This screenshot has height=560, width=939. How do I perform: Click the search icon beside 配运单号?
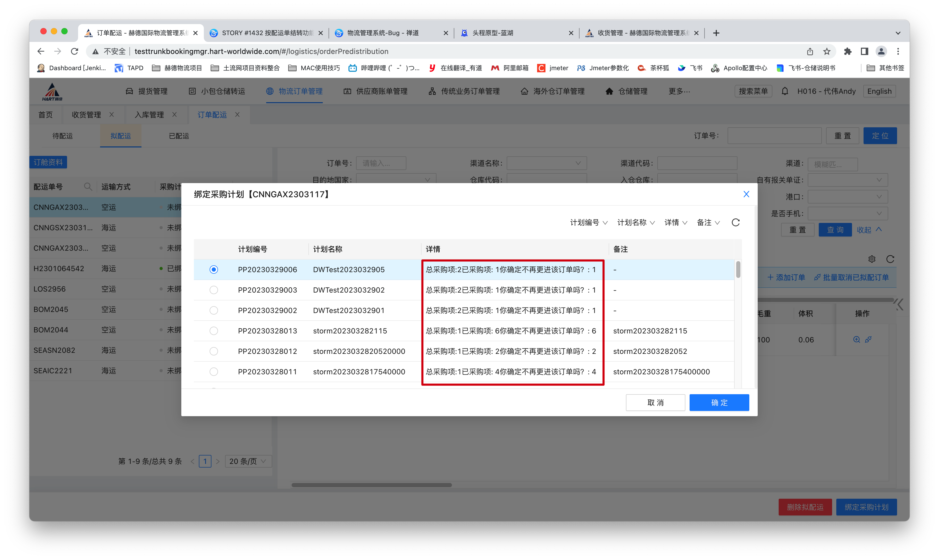click(x=88, y=186)
